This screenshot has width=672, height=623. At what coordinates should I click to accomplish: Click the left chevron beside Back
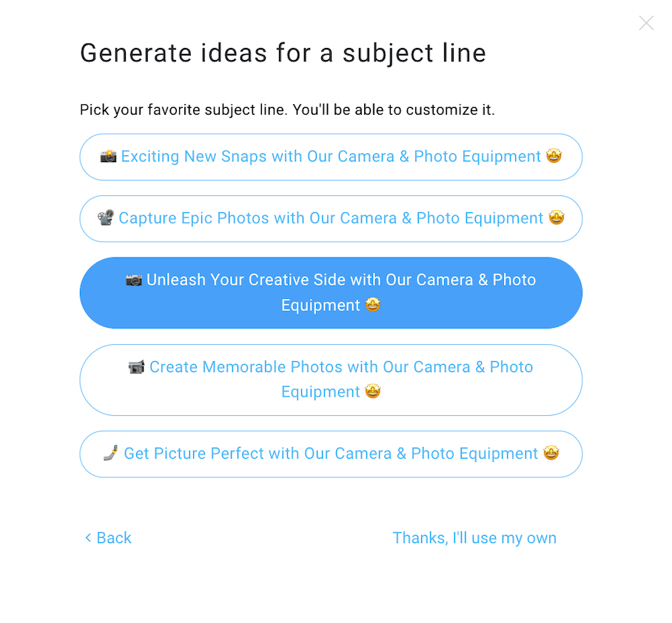(x=87, y=538)
